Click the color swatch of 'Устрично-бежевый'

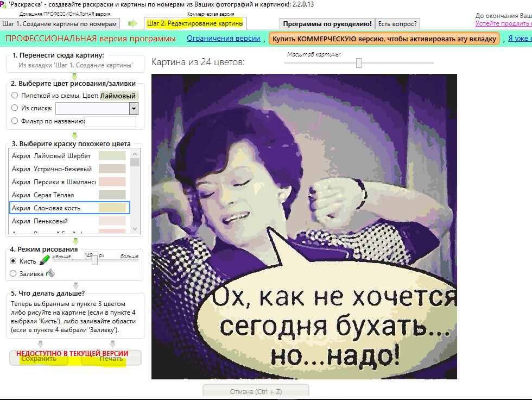[112, 169]
